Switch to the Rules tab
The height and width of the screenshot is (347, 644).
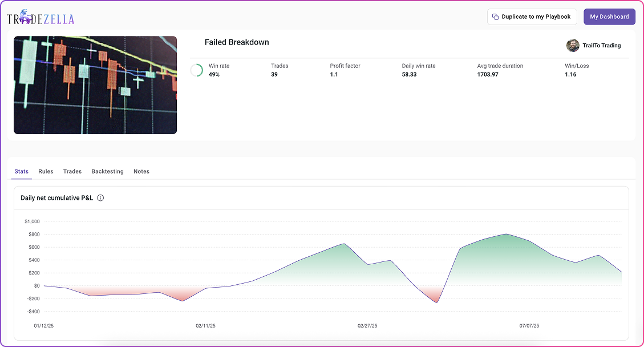coord(46,171)
